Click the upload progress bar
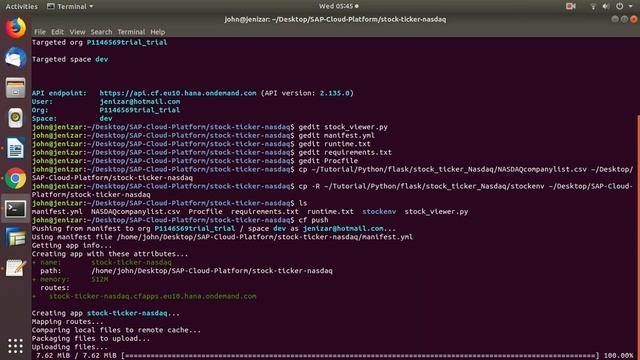 [x=360, y=356]
